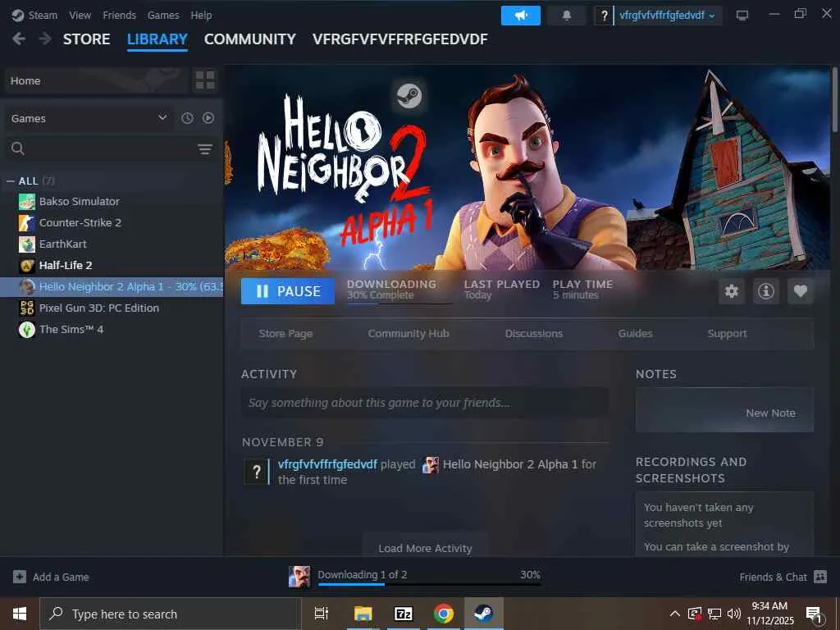
Task: Click the 30% Complete progress bar
Action: click(x=399, y=304)
